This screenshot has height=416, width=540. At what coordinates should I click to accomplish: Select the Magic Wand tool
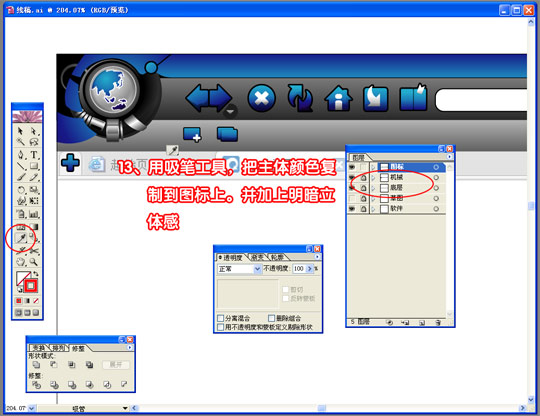pyautogui.click(x=21, y=142)
